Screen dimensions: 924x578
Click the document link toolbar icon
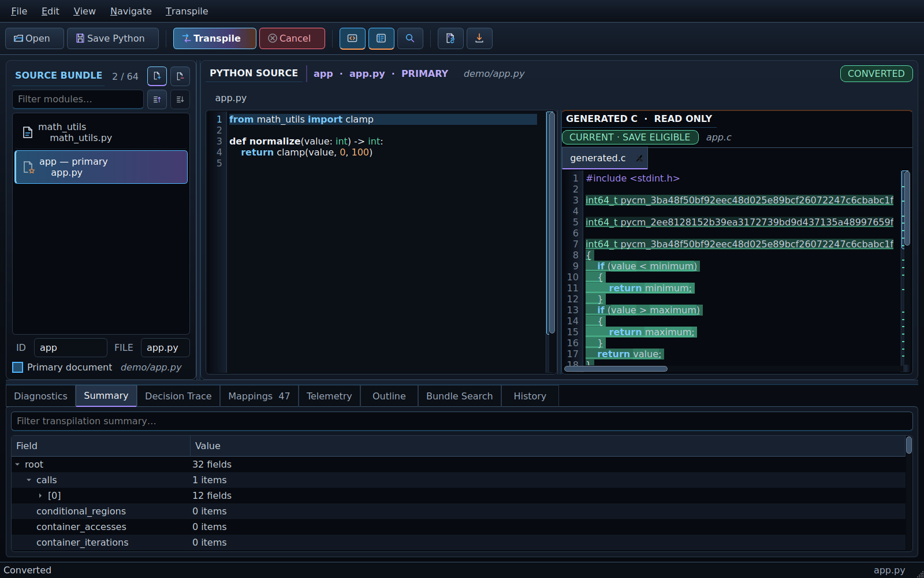pos(450,38)
